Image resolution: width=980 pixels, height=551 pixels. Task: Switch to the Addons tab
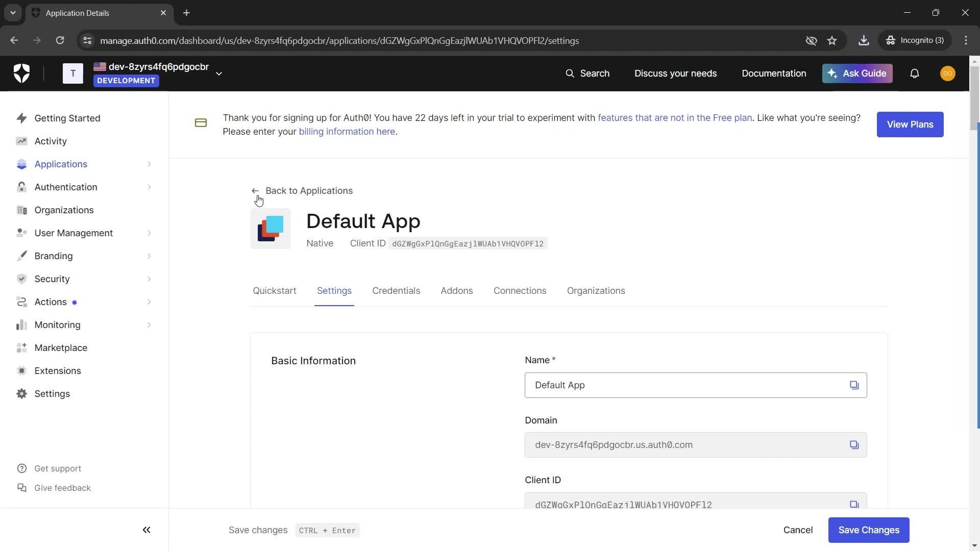(x=457, y=291)
